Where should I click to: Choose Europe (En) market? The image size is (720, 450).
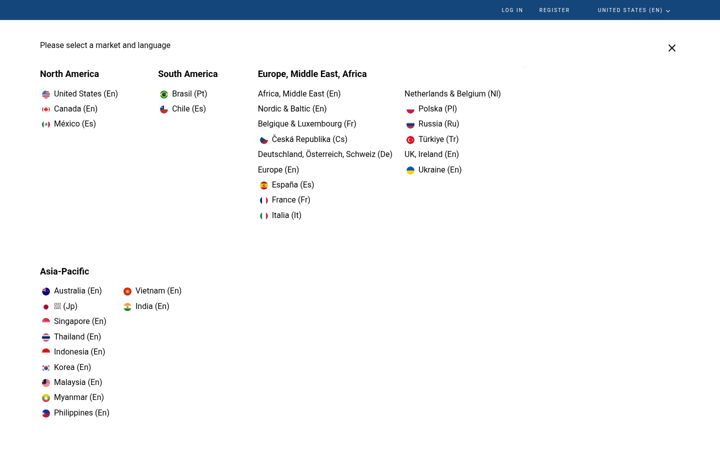[x=278, y=170]
